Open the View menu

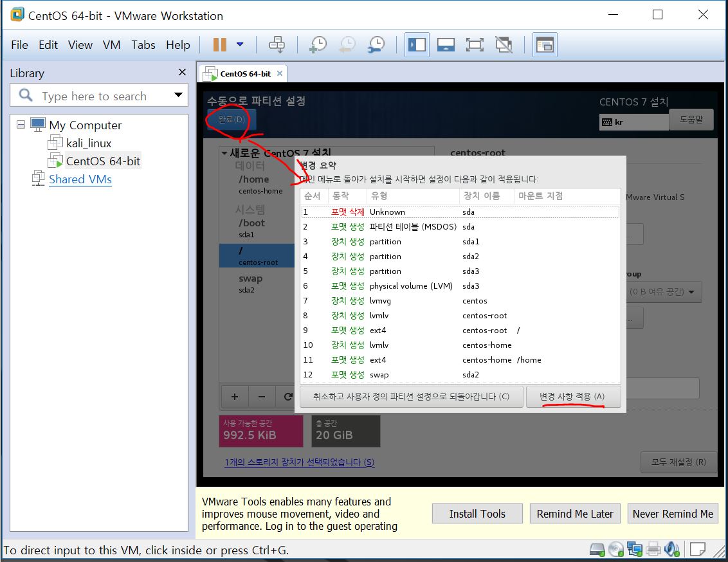80,45
